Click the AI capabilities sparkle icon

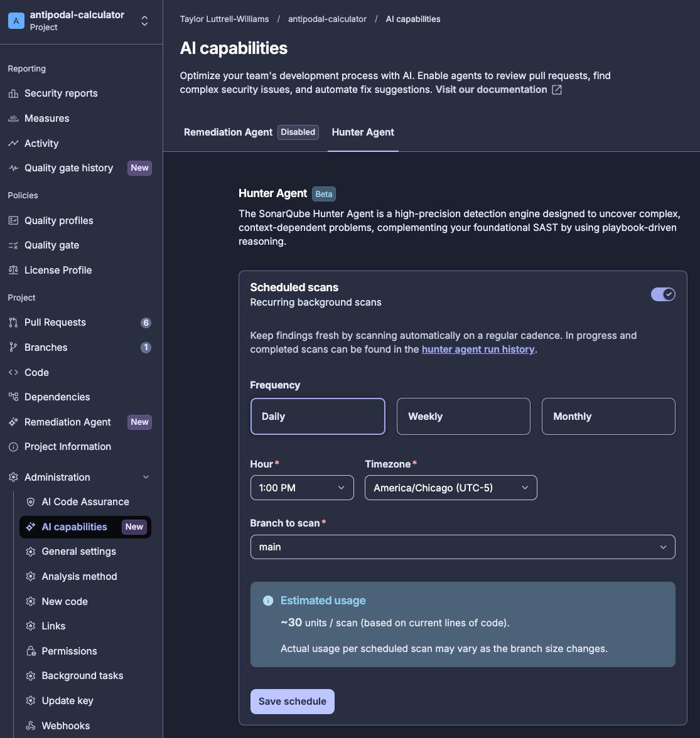tap(31, 527)
